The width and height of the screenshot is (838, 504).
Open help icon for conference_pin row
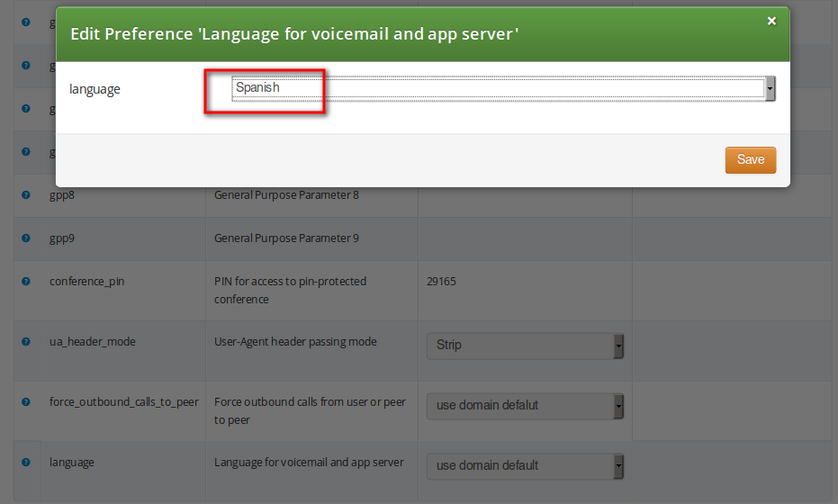(26, 282)
